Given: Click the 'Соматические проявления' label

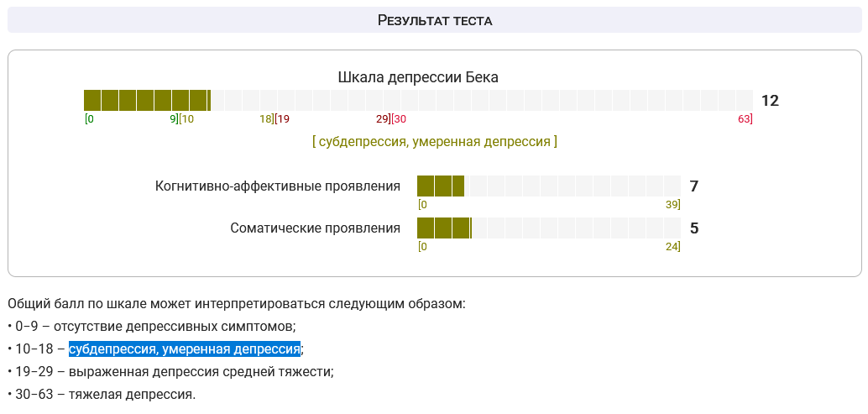Looking at the screenshot, I should tap(316, 228).
